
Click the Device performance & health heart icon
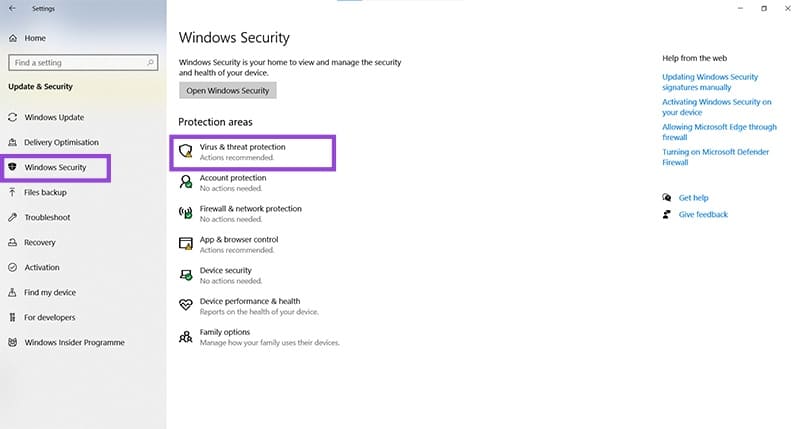[186, 305]
